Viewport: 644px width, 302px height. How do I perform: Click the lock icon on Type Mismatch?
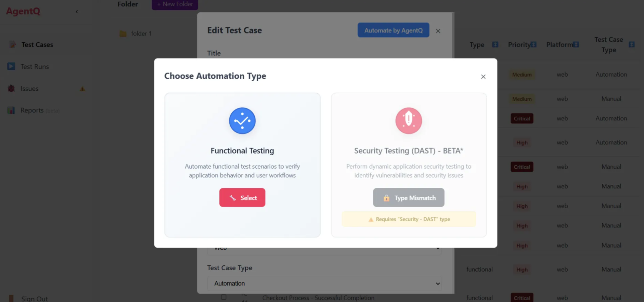pyautogui.click(x=387, y=198)
